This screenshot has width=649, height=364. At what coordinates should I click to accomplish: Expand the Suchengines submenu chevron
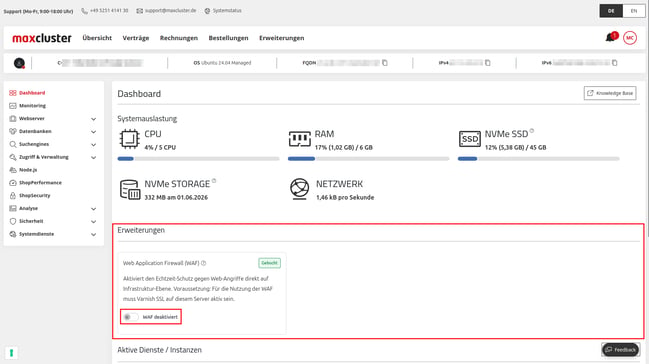coord(94,145)
